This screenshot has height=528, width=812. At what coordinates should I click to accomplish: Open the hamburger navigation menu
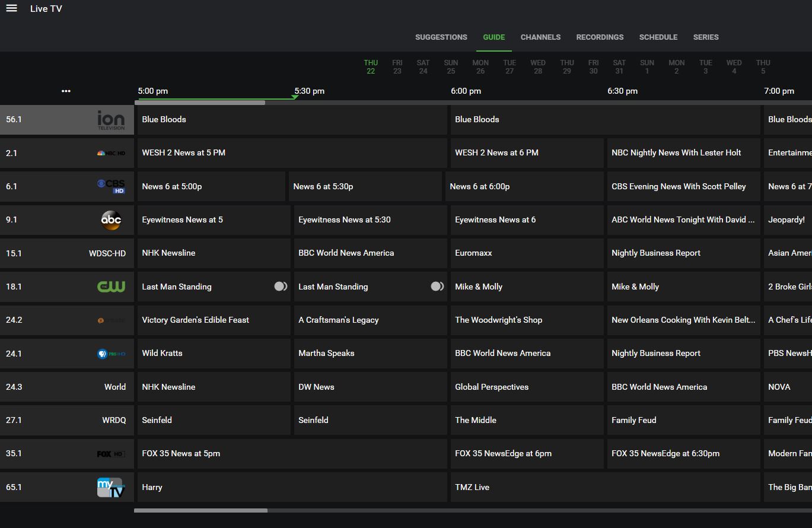(x=11, y=8)
